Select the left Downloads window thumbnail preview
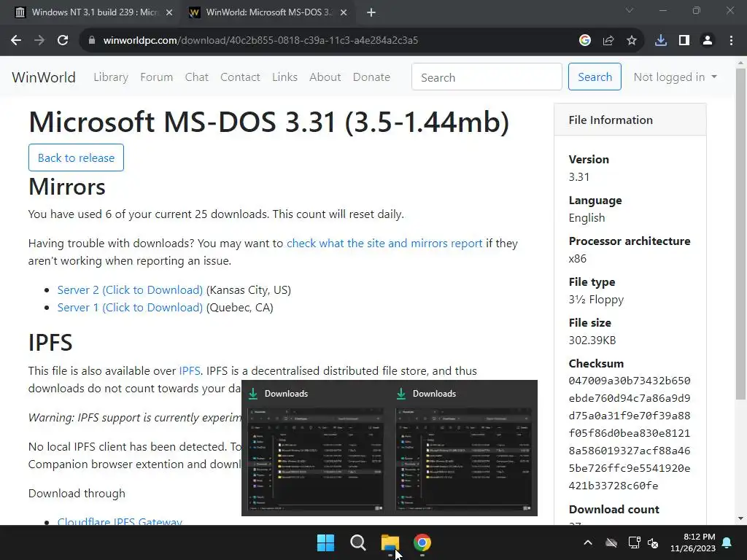Viewport: 747px width, 560px height. [x=315, y=459]
